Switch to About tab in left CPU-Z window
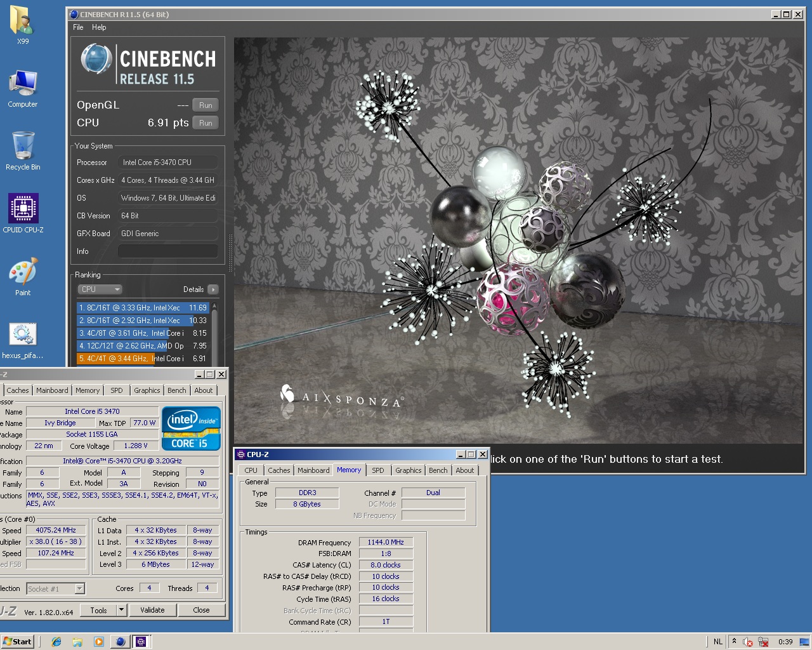The height and width of the screenshot is (650, 812). coord(204,390)
